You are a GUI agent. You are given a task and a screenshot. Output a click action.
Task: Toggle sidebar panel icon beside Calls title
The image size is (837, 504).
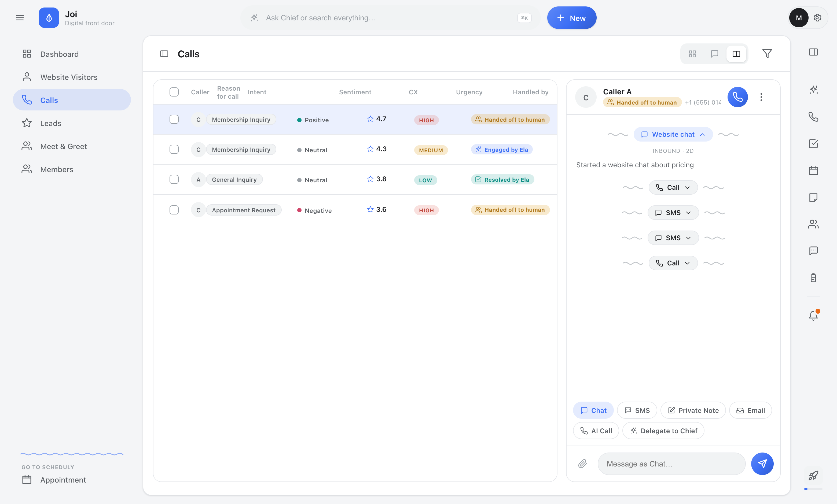[x=164, y=54]
